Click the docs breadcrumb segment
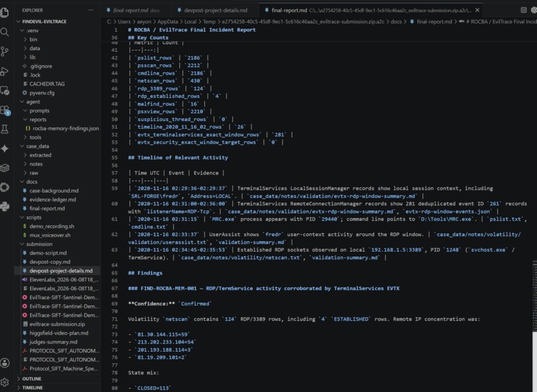 (x=396, y=22)
